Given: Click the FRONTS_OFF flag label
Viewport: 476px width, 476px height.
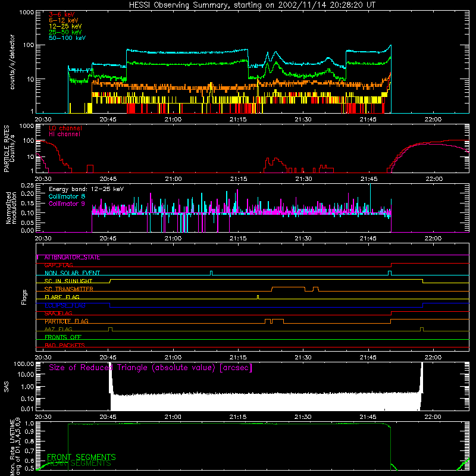Looking at the screenshot, I should tap(63, 337).
